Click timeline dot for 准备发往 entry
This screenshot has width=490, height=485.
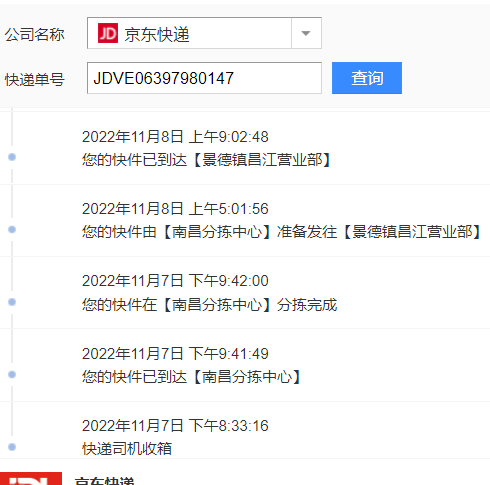coord(12,229)
